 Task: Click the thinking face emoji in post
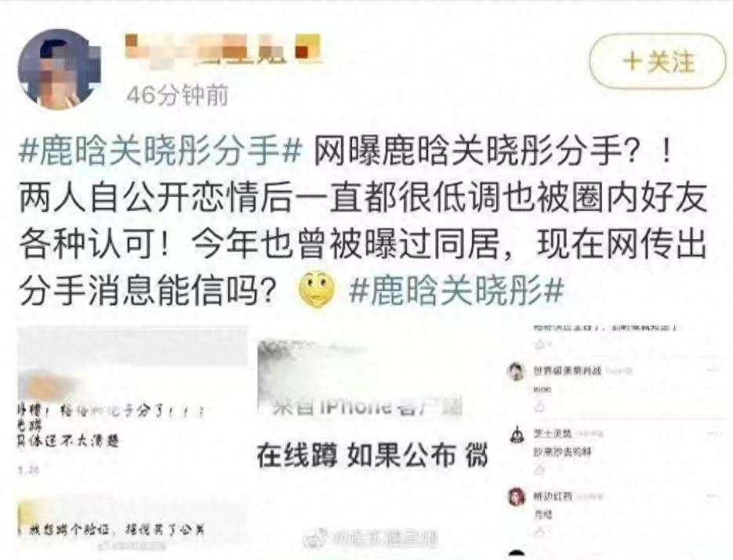coord(317,289)
